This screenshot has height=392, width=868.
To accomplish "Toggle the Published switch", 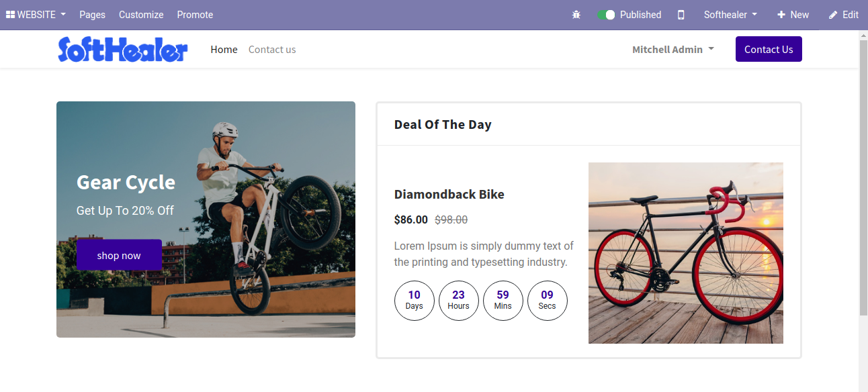I will tap(606, 15).
